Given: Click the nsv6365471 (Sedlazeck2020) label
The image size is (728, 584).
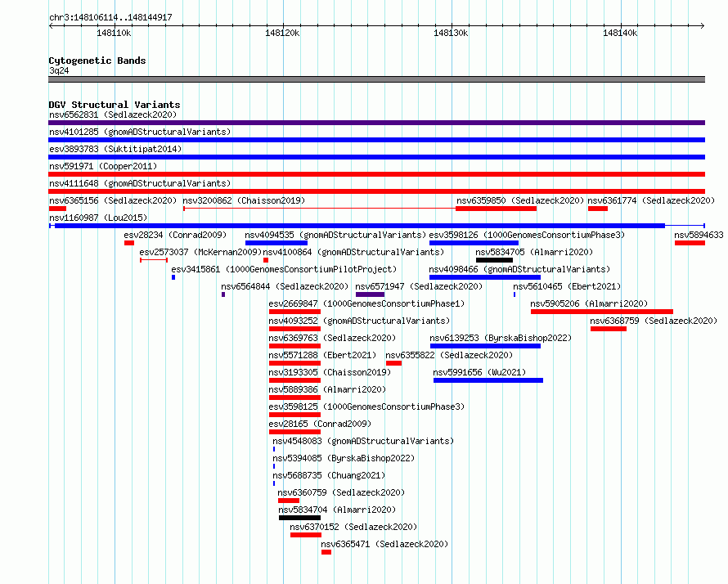Looking at the screenshot, I should (385, 544).
